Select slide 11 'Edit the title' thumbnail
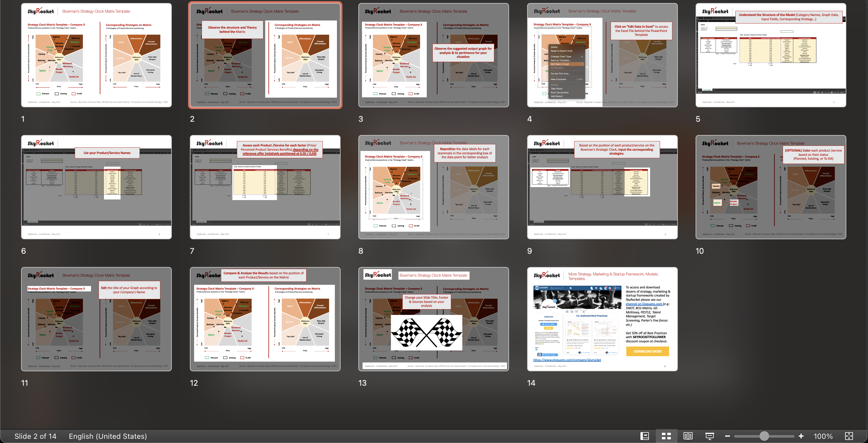The width and height of the screenshot is (868, 443). (x=96, y=319)
